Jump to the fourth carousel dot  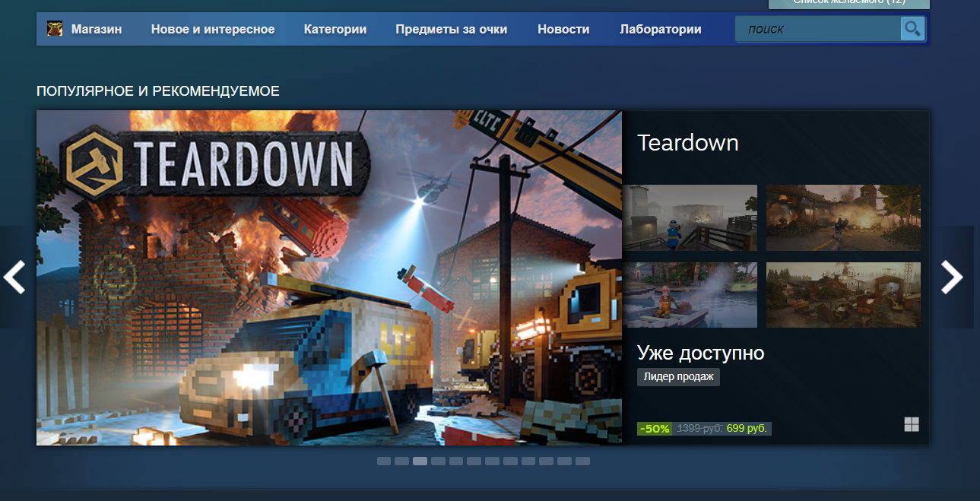point(438,461)
